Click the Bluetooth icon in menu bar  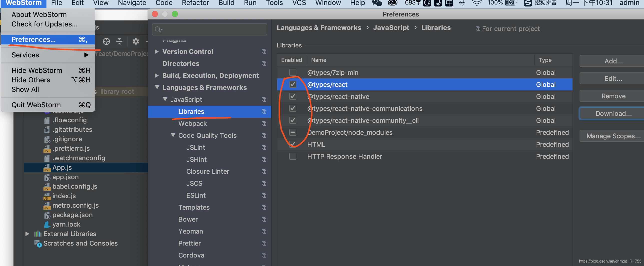(462, 3)
